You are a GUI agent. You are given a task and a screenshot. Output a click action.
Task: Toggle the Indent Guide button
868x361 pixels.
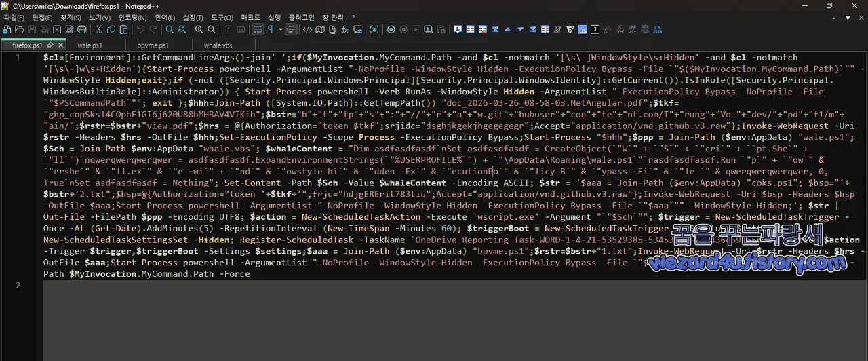tap(292, 30)
